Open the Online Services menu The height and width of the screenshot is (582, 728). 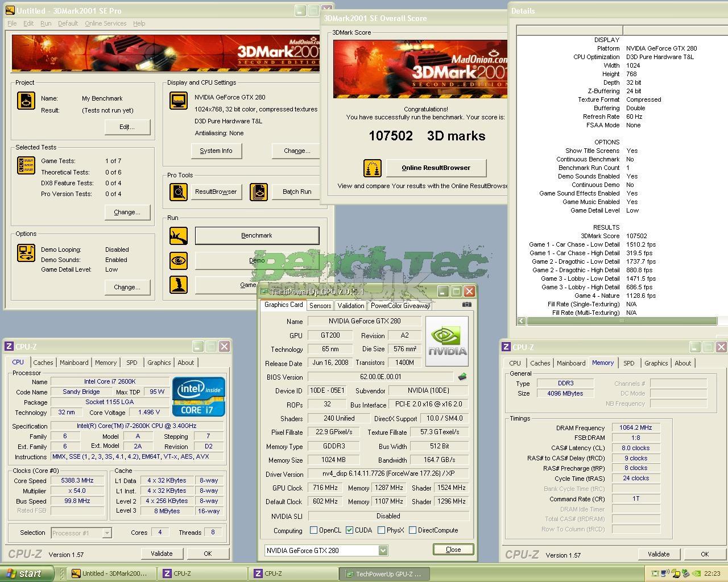105,23
